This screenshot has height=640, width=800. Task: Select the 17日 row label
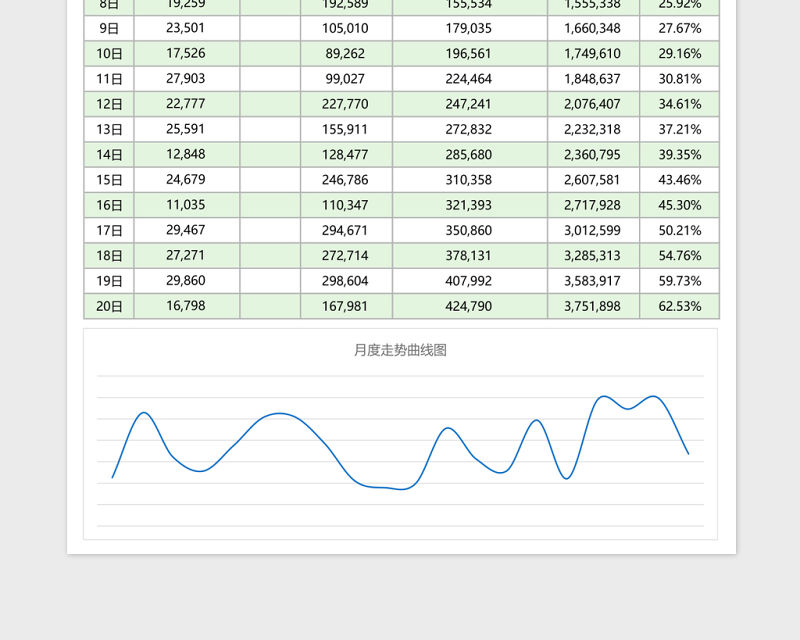pos(109,230)
